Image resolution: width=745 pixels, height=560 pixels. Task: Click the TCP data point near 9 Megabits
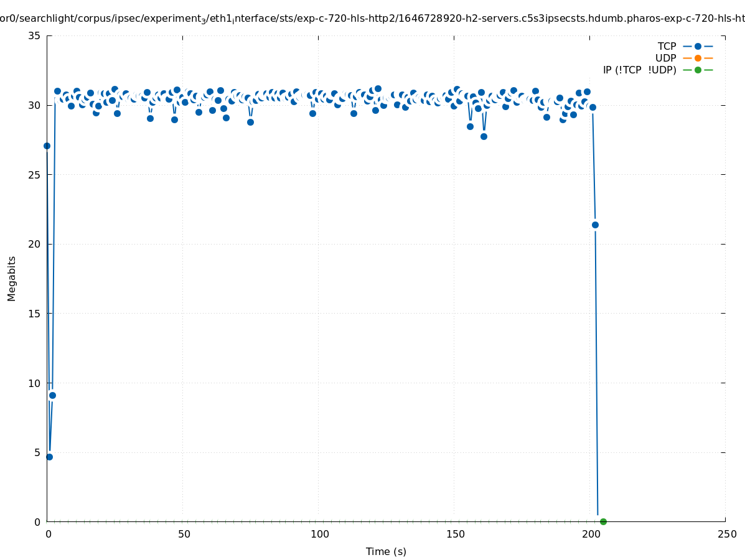coord(52,395)
